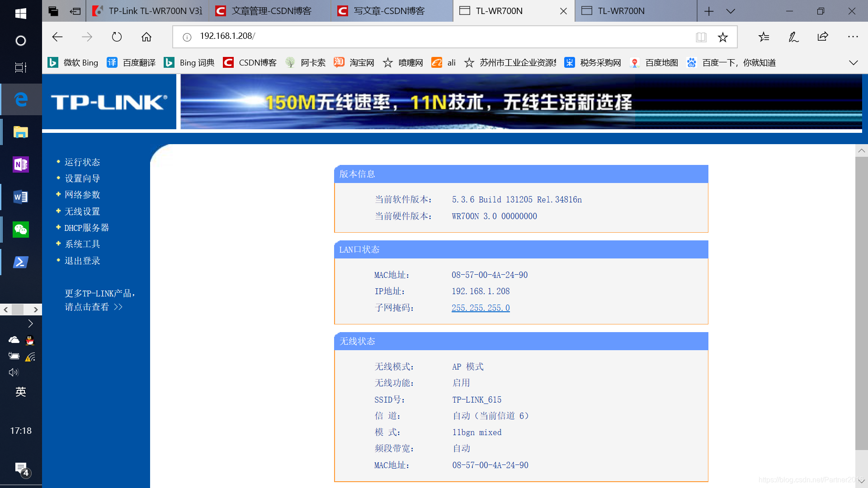
Task: Open the Share panel in Edge
Action: point(822,37)
